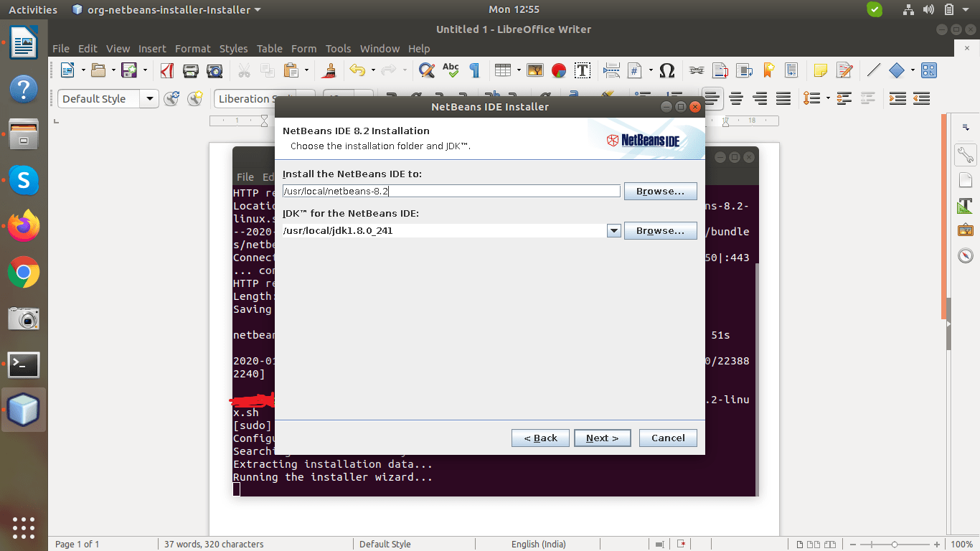Screen dimensions: 980x551
Task: Click the blue diamond Basic Shapes icon
Action: 897,70
